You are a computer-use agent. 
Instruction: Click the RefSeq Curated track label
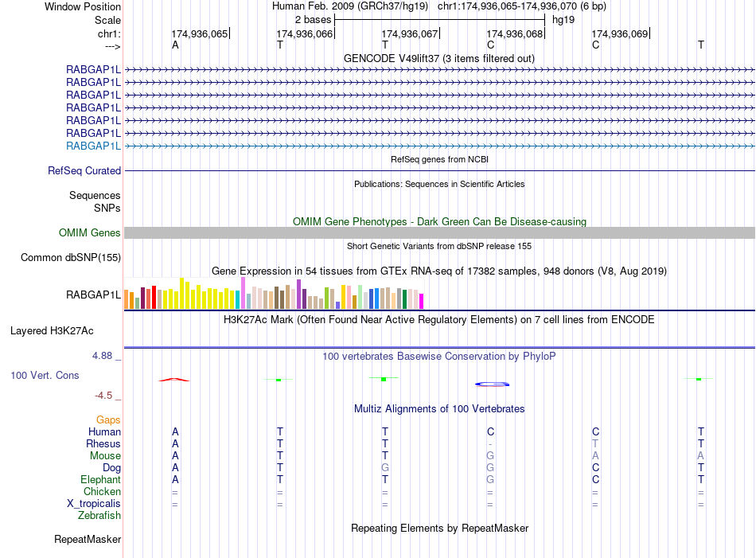click(84, 170)
